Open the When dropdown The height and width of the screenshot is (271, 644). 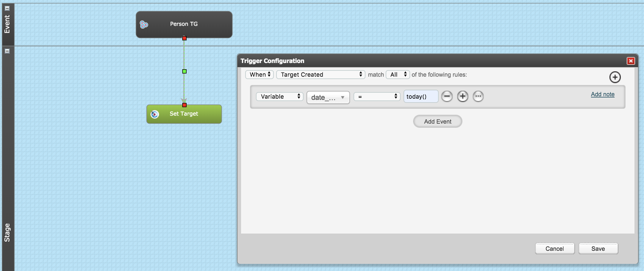(260, 75)
